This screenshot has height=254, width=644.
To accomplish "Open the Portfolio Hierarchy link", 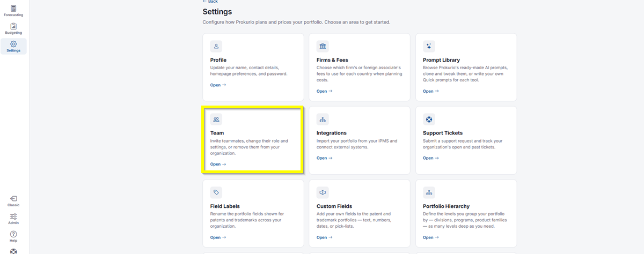I will pos(430,237).
